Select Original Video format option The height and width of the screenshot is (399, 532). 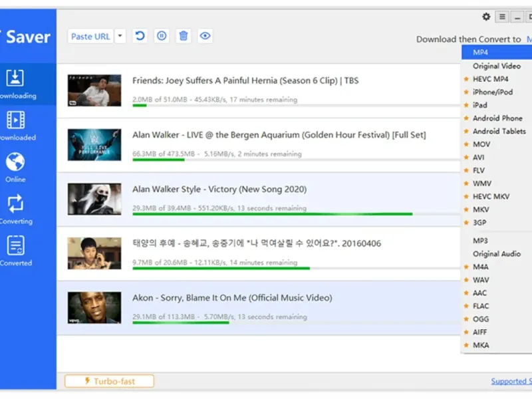tap(497, 66)
